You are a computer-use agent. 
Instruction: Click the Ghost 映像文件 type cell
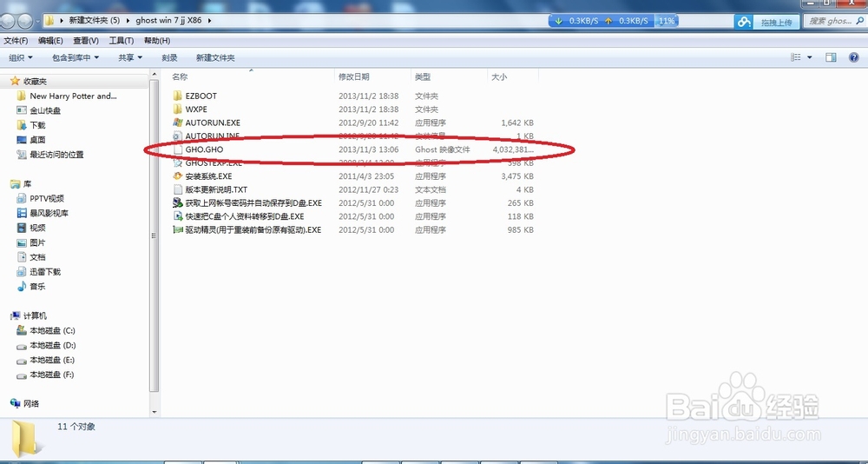[443, 149]
